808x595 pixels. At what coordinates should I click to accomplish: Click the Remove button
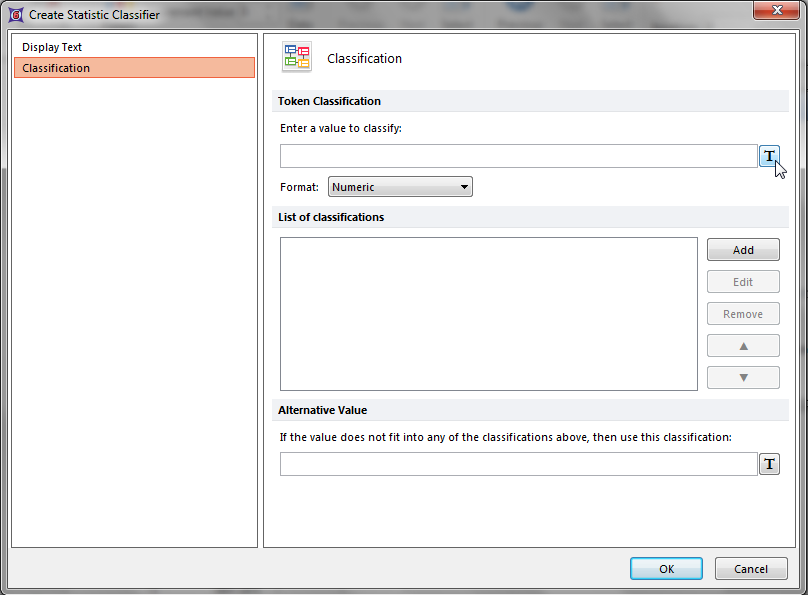click(x=743, y=314)
